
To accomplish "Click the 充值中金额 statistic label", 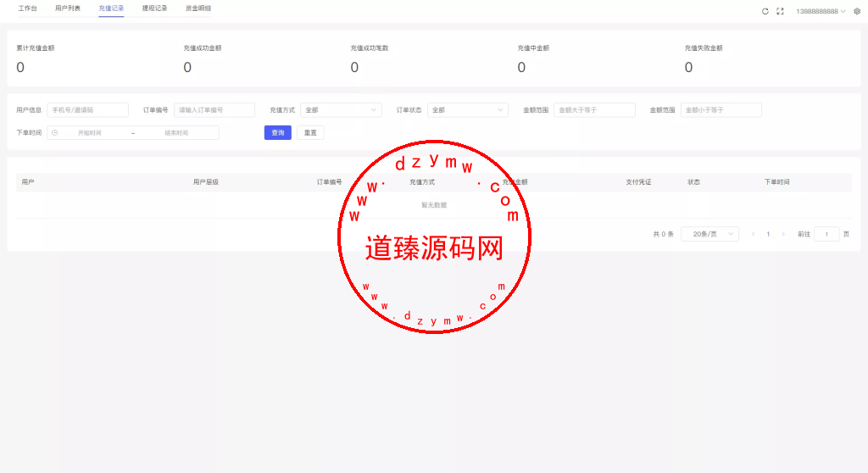I will 533,48.
